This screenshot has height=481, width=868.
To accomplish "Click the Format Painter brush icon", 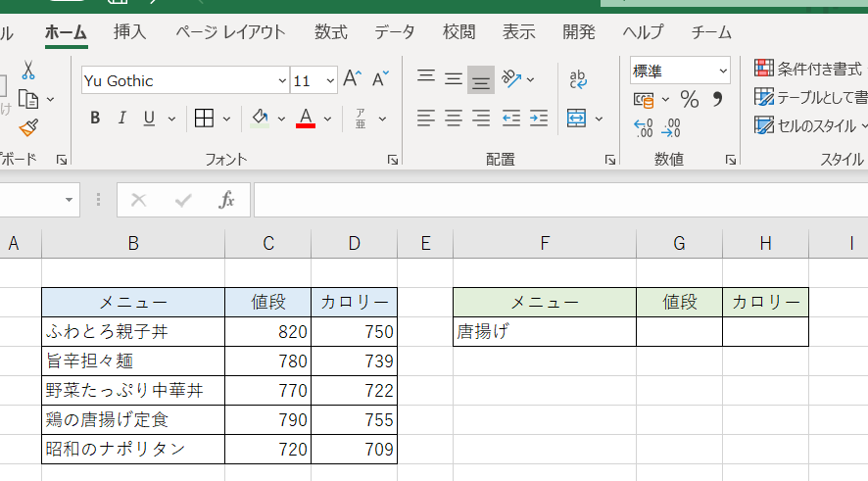I will pyautogui.click(x=28, y=128).
